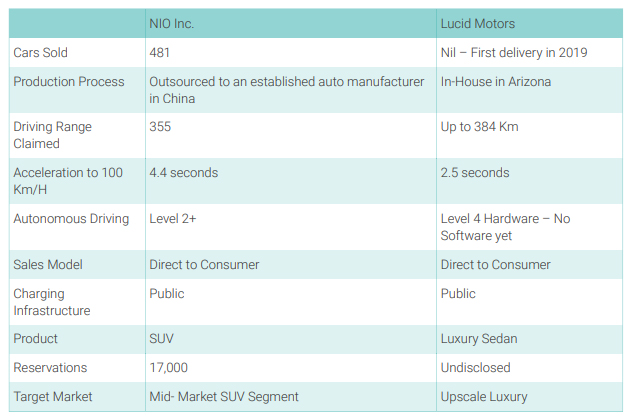This screenshot has height=416, width=629.
Task: Click the Luxury Sedan product cell
Action: (x=479, y=339)
